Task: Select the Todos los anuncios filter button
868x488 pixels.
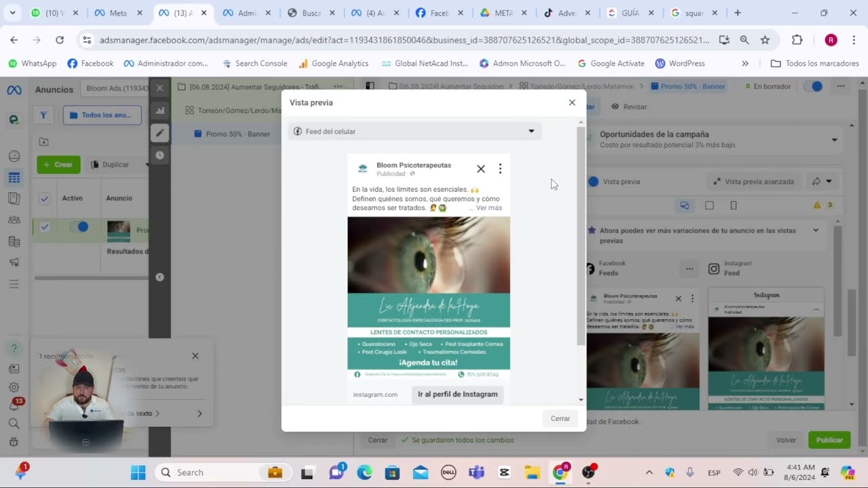Action: (x=102, y=115)
